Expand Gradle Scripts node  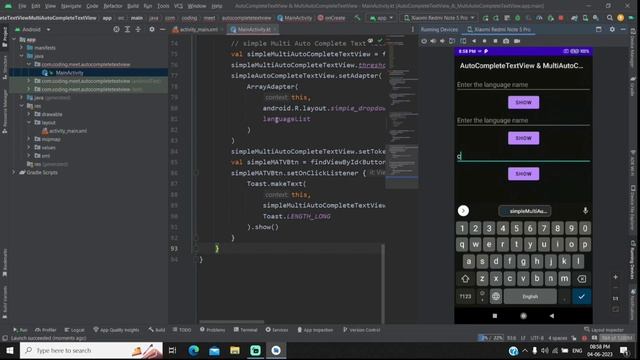coord(15,172)
